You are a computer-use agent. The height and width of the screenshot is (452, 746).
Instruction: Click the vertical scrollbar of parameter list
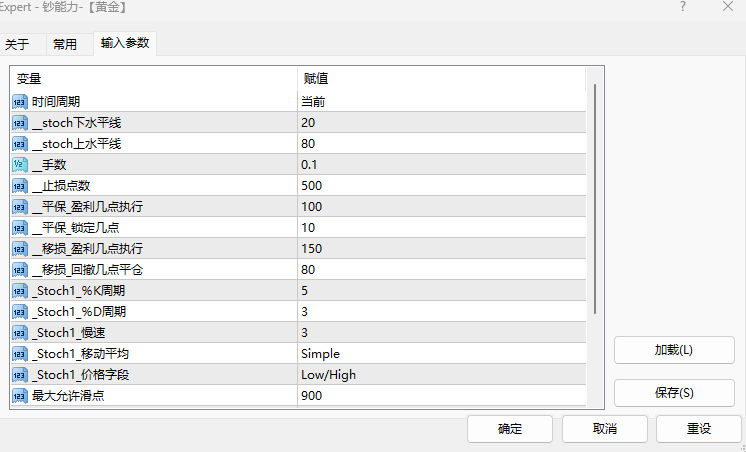pyautogui.click(x=596, y=200)
